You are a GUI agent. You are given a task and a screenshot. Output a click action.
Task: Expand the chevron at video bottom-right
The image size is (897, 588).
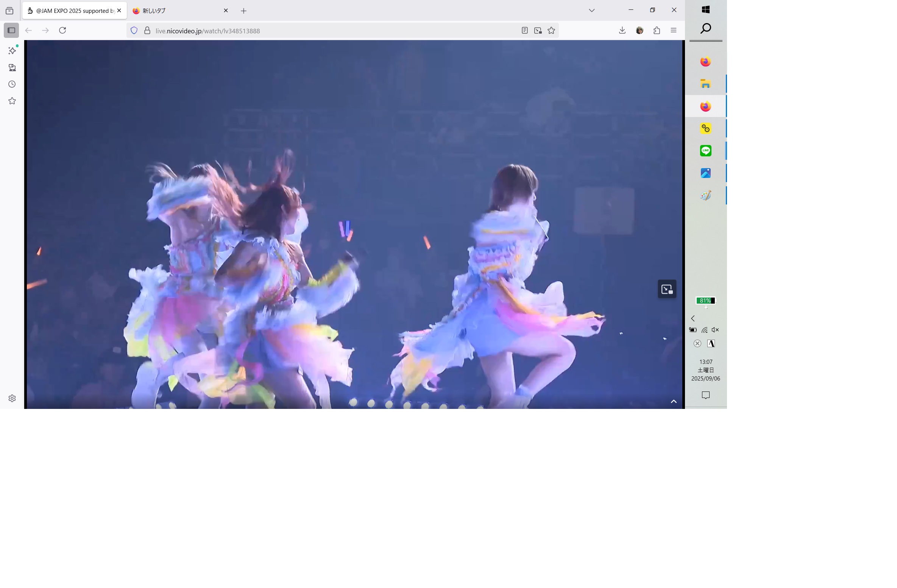[673, 402]
